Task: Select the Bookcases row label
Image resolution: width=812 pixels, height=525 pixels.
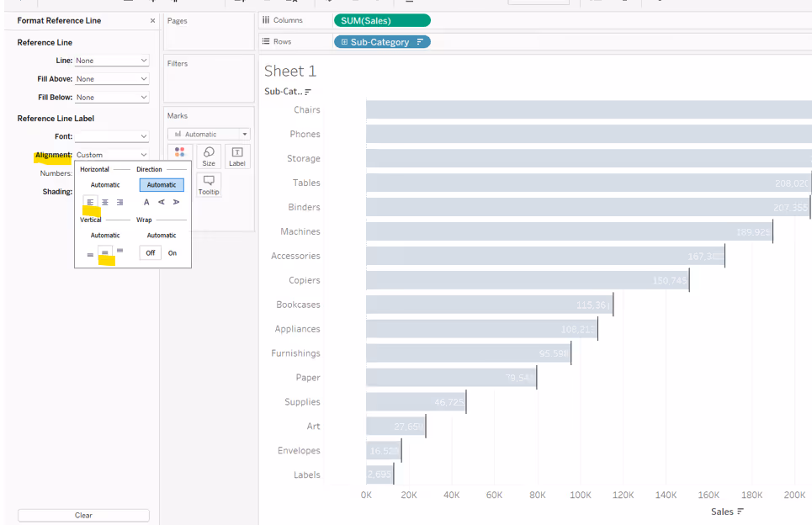Action: tap(298, 305)
